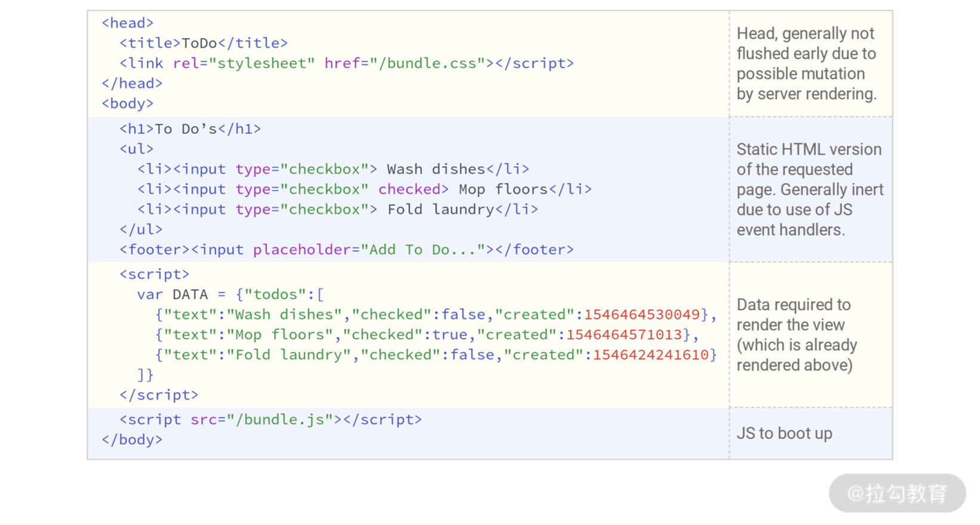This screenshot has height=525, width=980.
Task: Click the created timestamp 1546464530049
Action: (642, 315)
